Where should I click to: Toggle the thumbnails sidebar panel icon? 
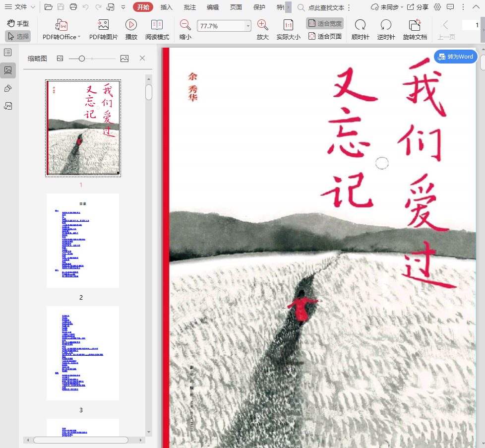(8, 70)
